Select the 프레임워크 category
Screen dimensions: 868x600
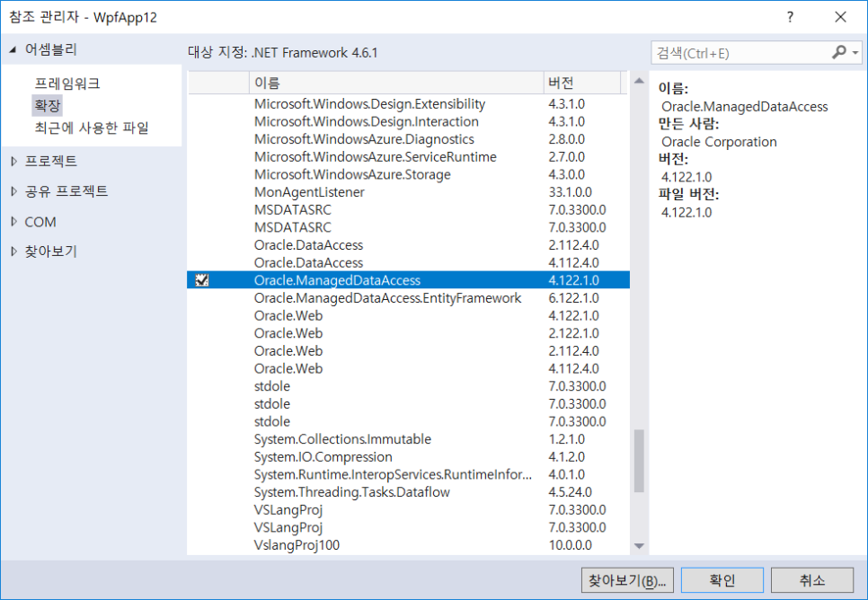67,84
